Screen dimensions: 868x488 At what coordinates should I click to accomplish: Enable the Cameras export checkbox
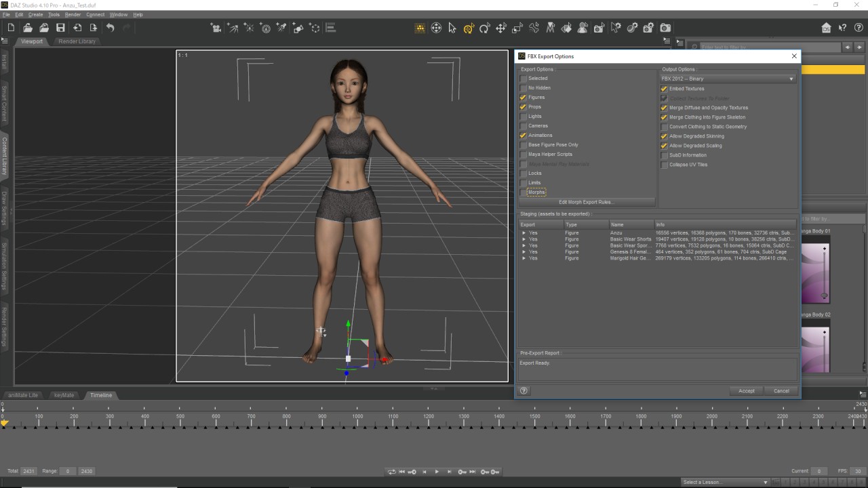(x=524, y=126)
